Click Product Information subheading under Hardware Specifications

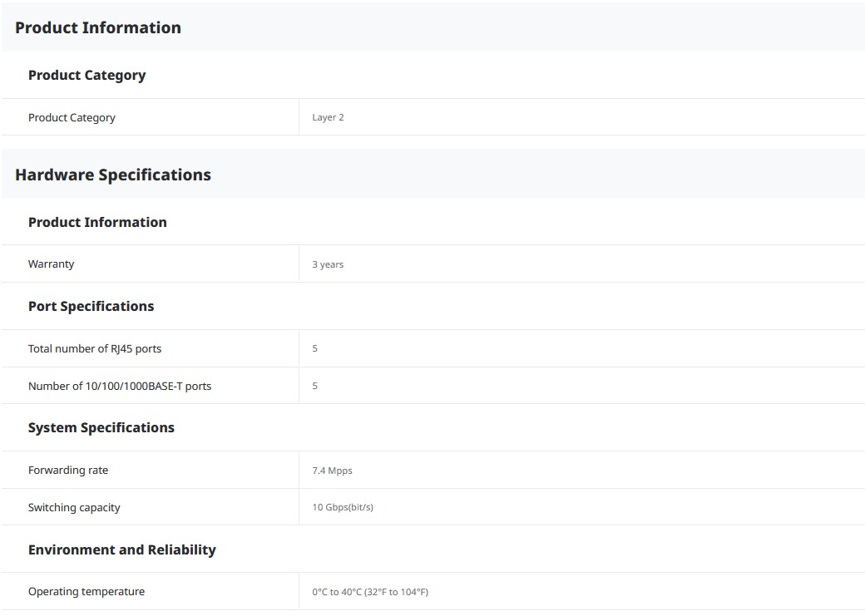click(97, 222)
